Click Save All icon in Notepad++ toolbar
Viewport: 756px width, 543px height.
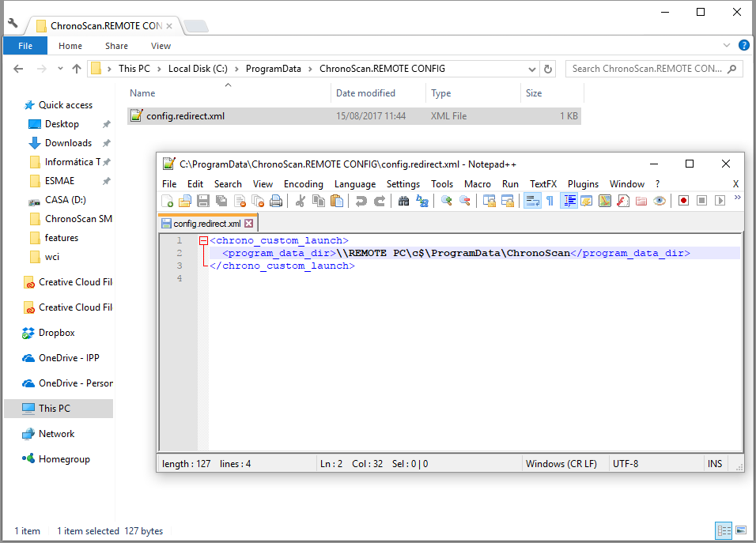point(221,201)
